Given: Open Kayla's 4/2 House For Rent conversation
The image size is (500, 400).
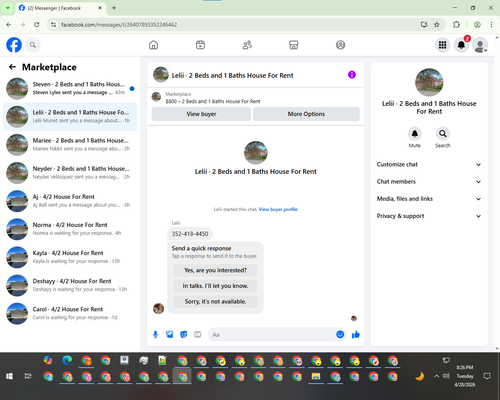Looking at the screenshot, I should click(70, 257).
